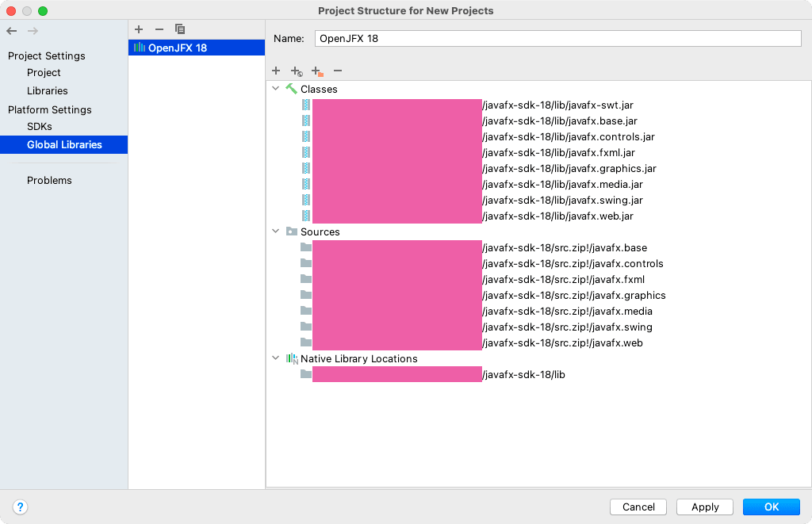This screenshot has height=524, width=812.
Task: Add a new global library
Action: [x=138, y=29]
